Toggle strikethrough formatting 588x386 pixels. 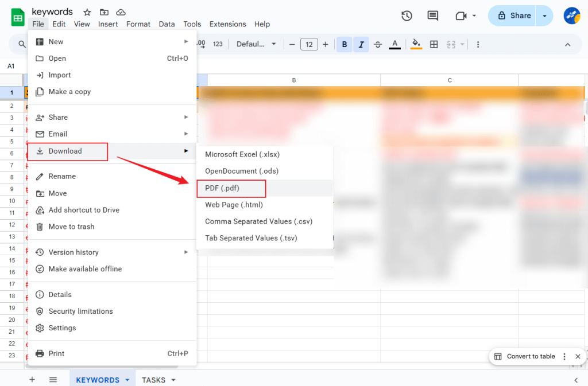(x=377, y=44)
